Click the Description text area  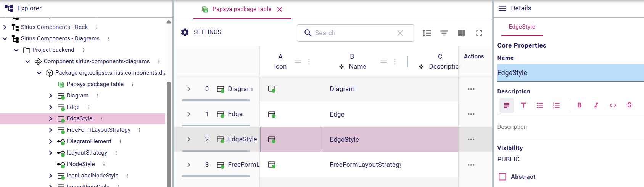571,127
